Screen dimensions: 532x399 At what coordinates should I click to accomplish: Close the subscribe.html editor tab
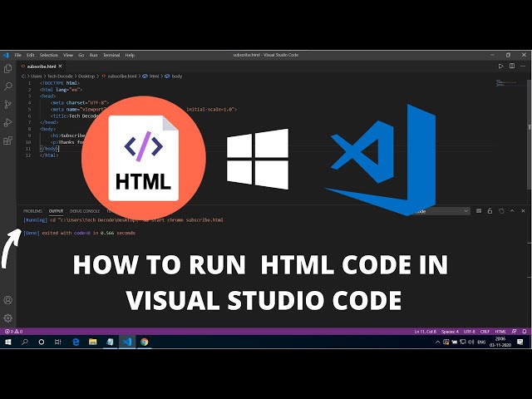(61, 66)
